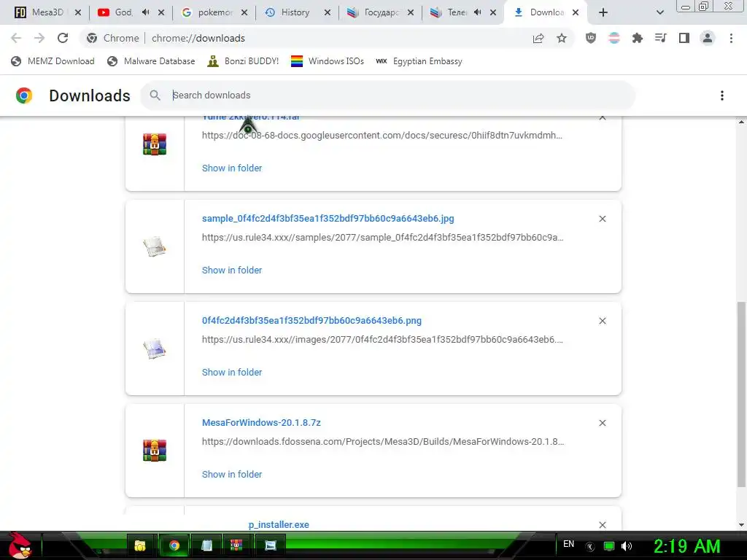Click the image file icon of png download
747x560 pixels.
point(155,349)
